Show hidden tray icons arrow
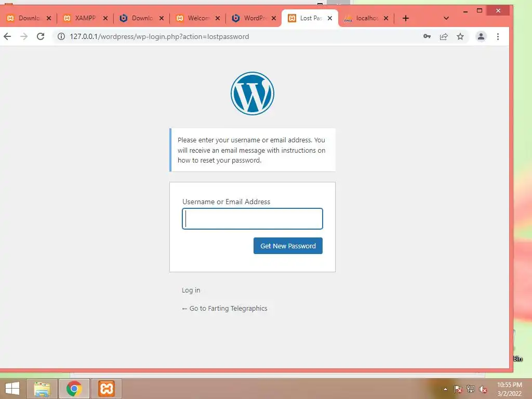The image size is (532, 399). [445, 389]
